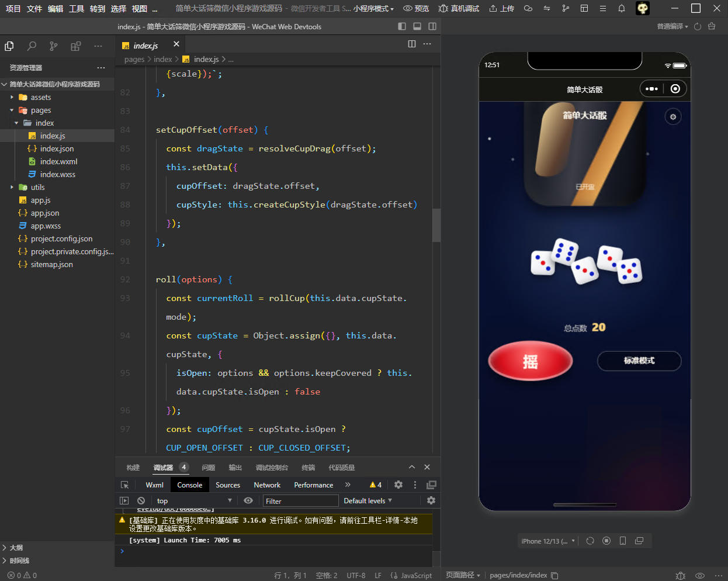This screenshot has height=581, width=728.
Task: Switch to the Sources tab
Action: point(228,485)
